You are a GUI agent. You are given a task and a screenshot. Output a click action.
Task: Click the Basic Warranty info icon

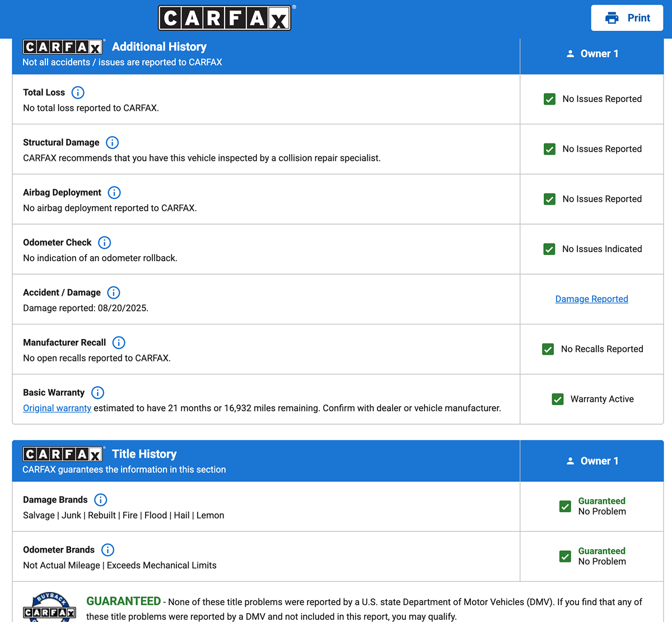[x=97, y=393]
